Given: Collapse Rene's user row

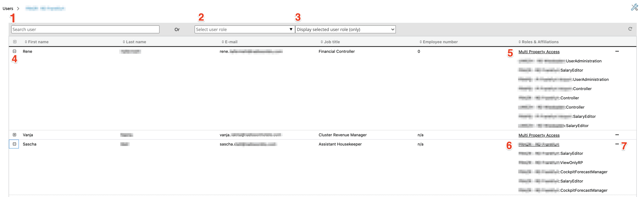Looking at the screenshot, I should tap(14, 51).
